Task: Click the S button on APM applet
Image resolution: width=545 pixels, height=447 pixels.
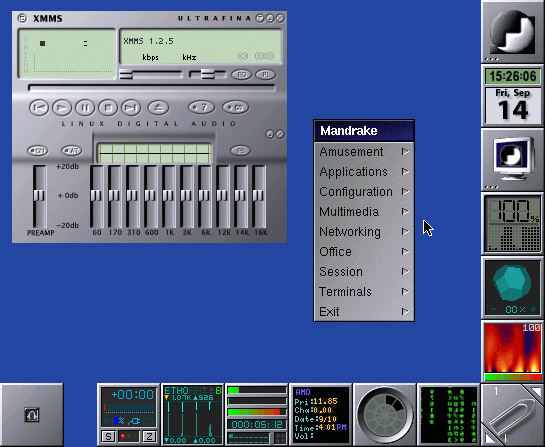Action: coord(108,436)
